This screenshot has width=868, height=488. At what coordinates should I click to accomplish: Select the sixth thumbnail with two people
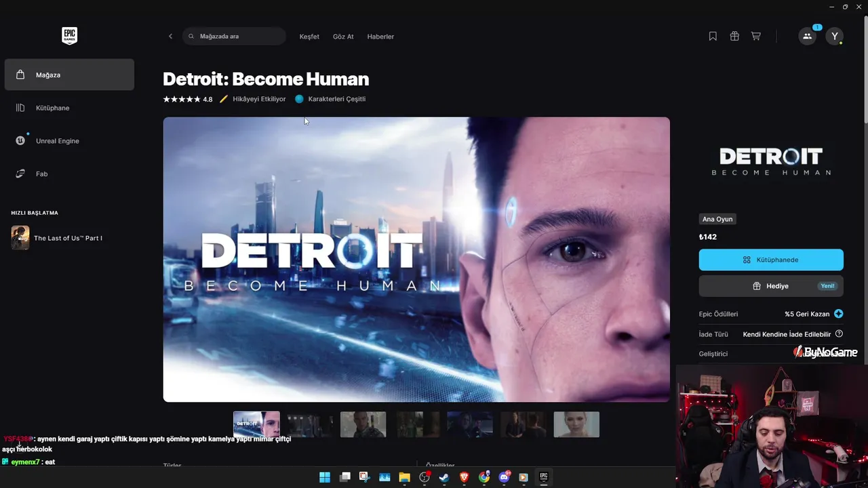(523, 424)
